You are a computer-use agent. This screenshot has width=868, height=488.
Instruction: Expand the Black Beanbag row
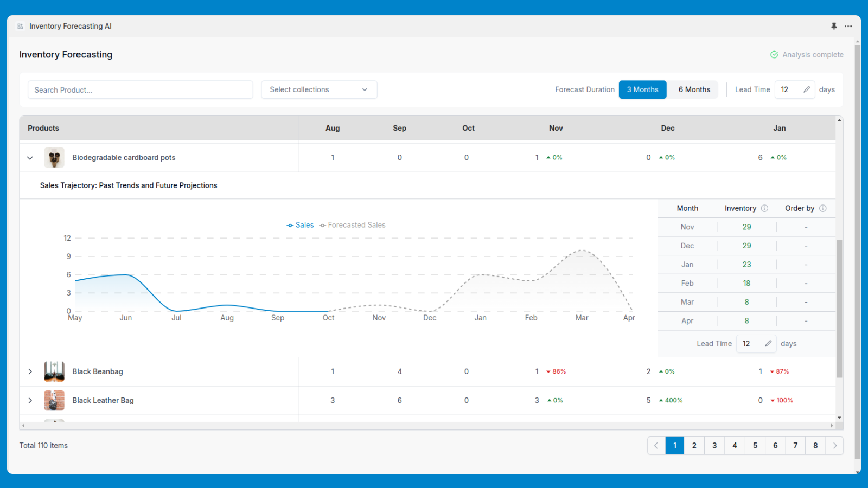coord(30,371)
